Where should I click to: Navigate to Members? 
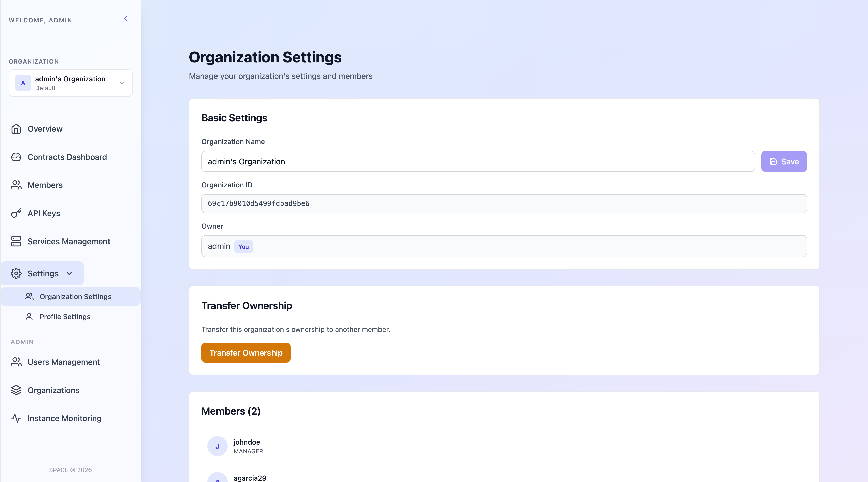pos(45,185)
